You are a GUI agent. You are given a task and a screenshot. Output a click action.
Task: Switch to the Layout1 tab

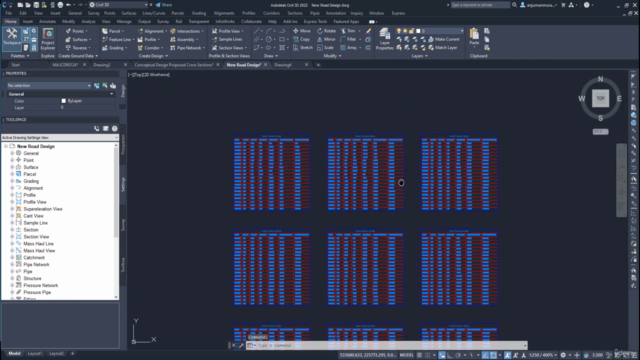(35, 353)
